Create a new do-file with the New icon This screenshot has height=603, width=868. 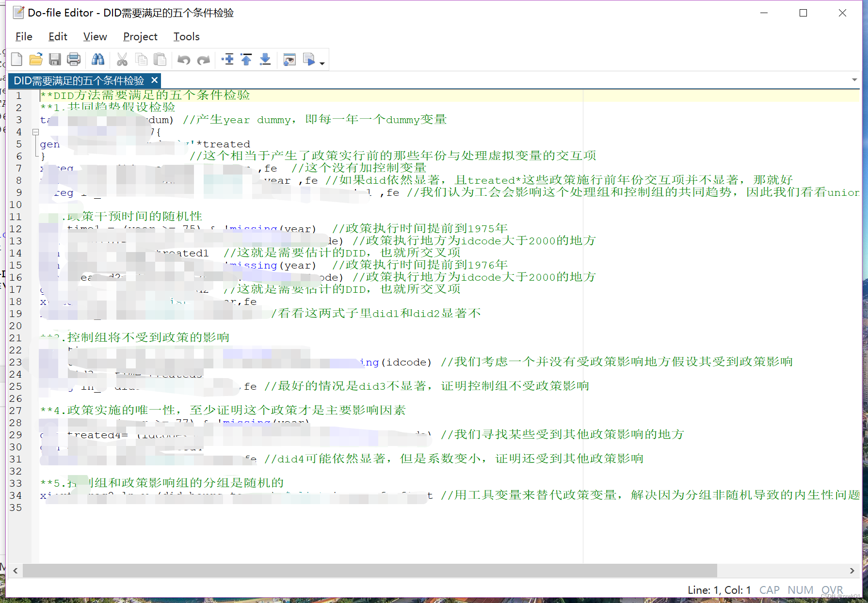coord(16,60)
